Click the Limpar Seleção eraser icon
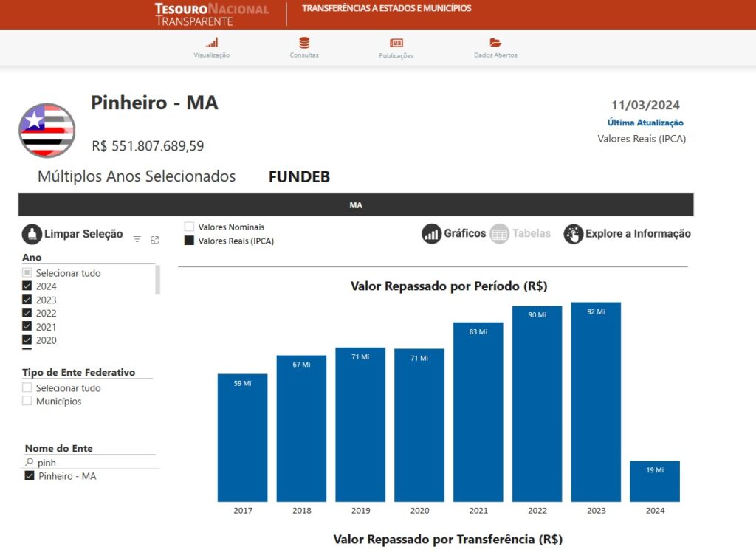Image resolution: width=756 pixels, height=558 pixels. pos(32,234)
